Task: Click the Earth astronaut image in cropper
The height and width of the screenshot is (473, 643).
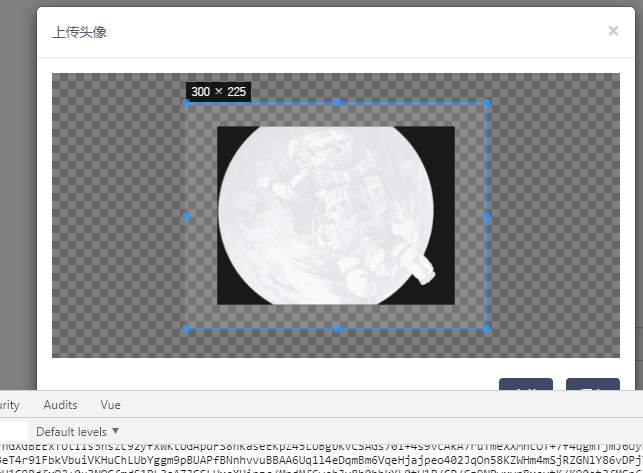Action: pos(336,215)
